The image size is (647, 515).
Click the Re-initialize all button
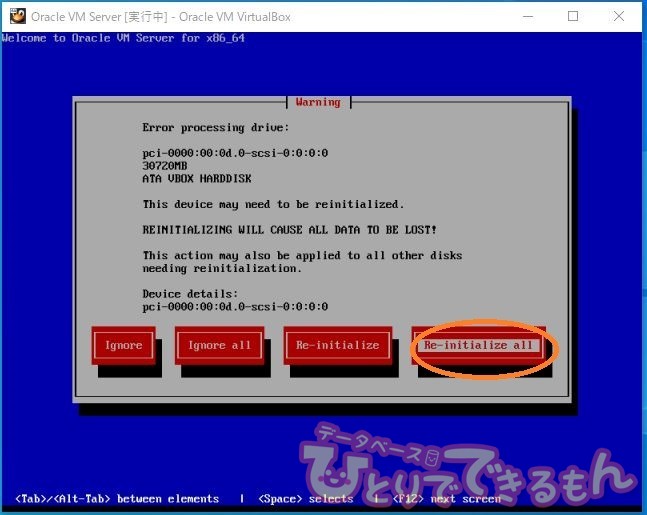tap(478, 345)
